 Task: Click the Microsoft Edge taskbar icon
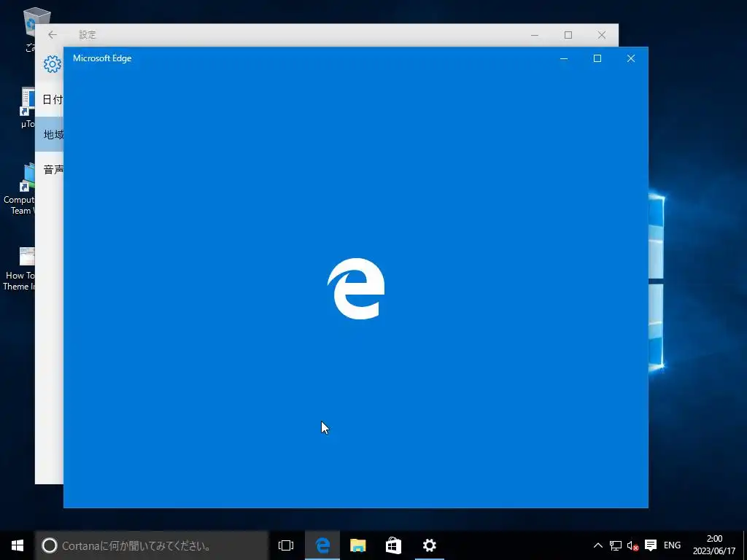coord(322,545)
